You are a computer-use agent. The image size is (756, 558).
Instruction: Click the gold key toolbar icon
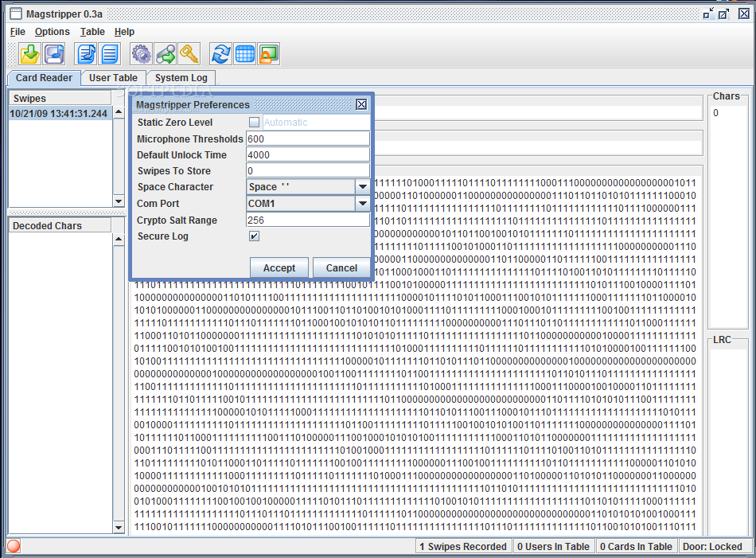tap(189, 53)
